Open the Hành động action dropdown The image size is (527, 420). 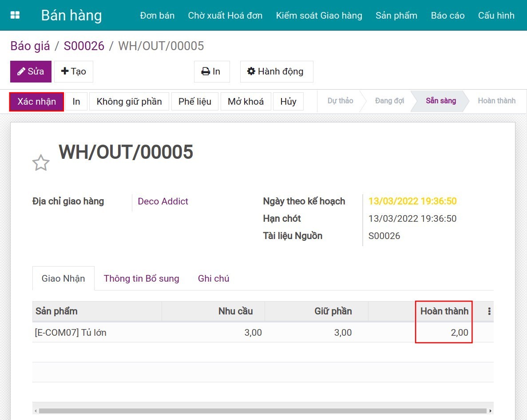pyautogui.click(x=277, y=71)
